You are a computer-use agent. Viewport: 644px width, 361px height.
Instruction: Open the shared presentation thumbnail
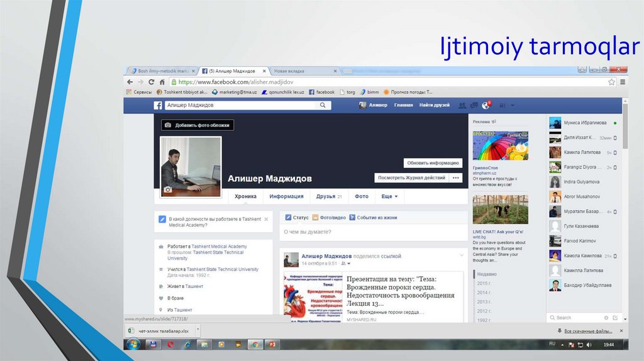point(313,297)
